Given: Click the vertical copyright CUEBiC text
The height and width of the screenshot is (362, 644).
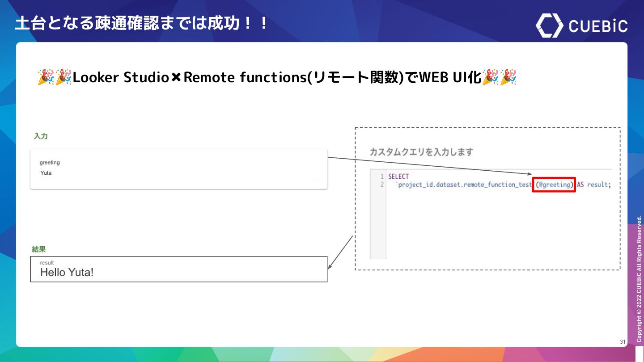Looking at the screenshot, I should pos(639,279).
